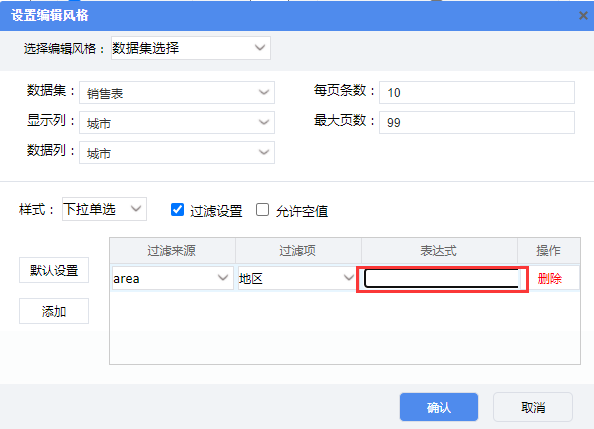Click the 表达式 column header
The width and height of the screenshot is (594, 429).
[x=439, y=251]
